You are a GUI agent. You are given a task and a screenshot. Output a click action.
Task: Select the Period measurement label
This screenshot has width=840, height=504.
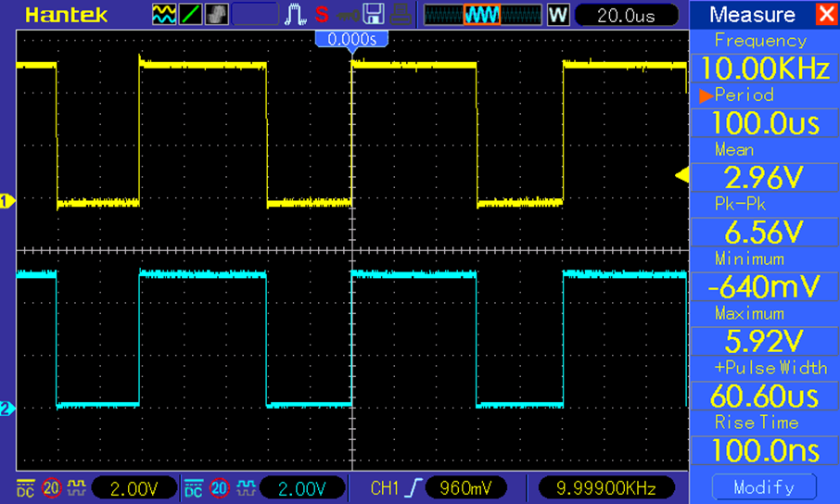click(x=745, y=94)
